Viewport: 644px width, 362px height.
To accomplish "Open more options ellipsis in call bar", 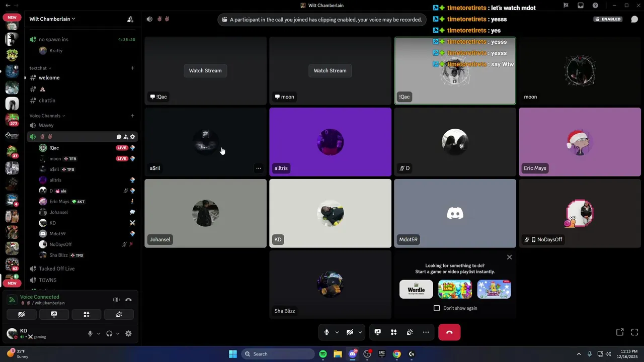I will click(426, 332).
